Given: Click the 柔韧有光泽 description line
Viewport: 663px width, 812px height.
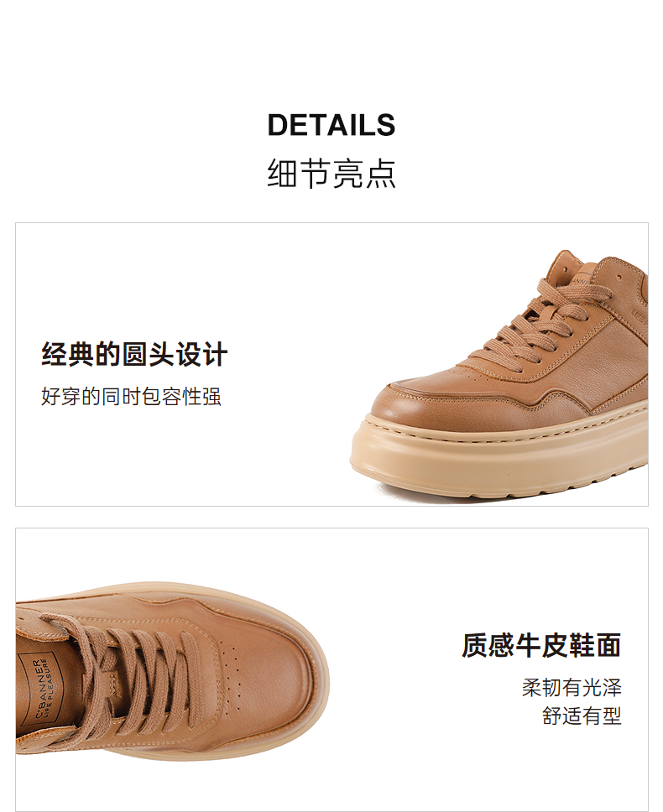Looking at the screenshot, I should tap(572, 688).
